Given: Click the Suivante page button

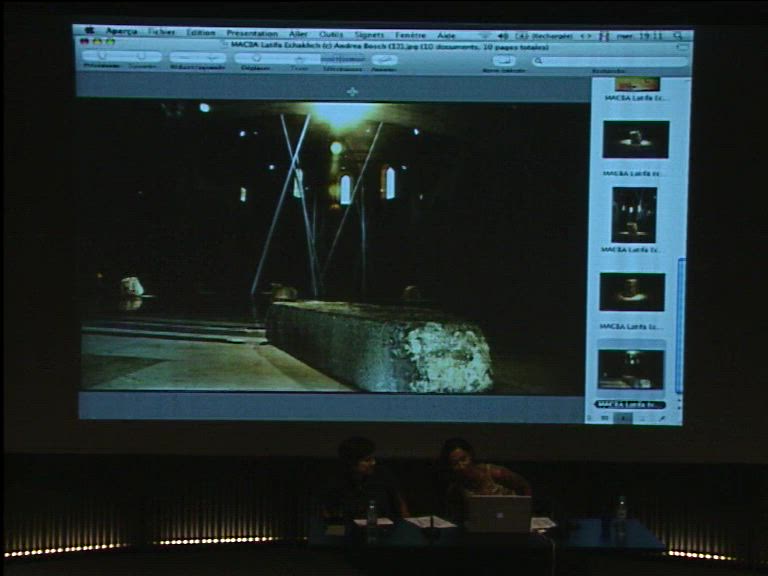Looking at the screenshot, I should tap(141, 57).
